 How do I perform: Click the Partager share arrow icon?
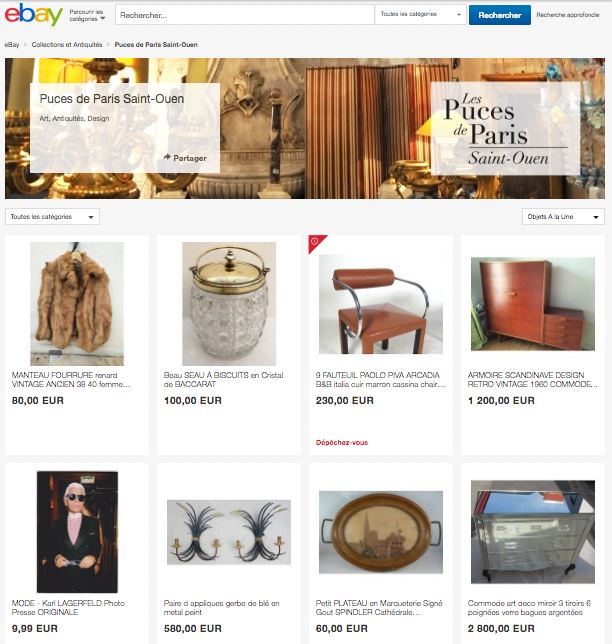[167, 157]
